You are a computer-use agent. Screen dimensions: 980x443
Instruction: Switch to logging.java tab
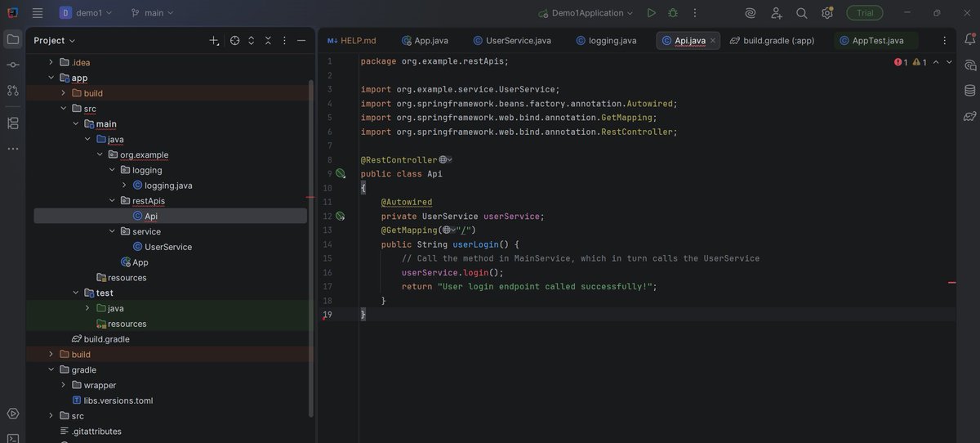tap(606, 40)
